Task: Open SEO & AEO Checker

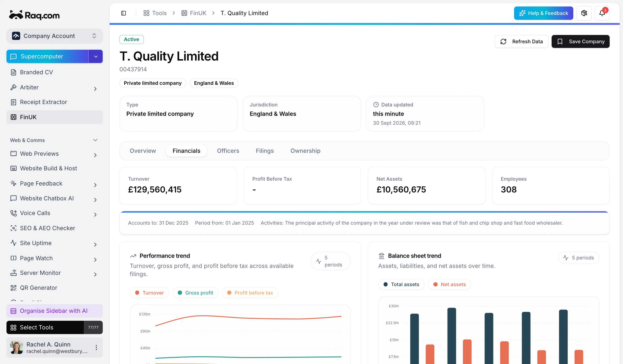Action: (x=54, y=228)
